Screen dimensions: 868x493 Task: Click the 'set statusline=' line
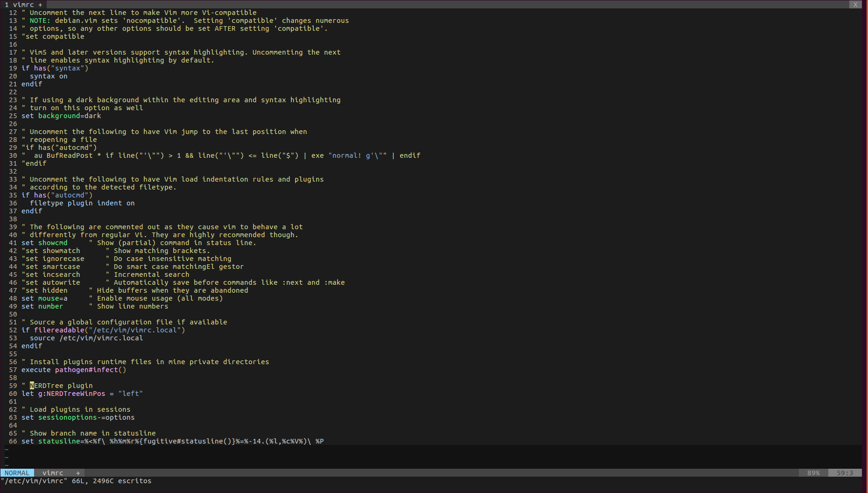coord(173,441)
